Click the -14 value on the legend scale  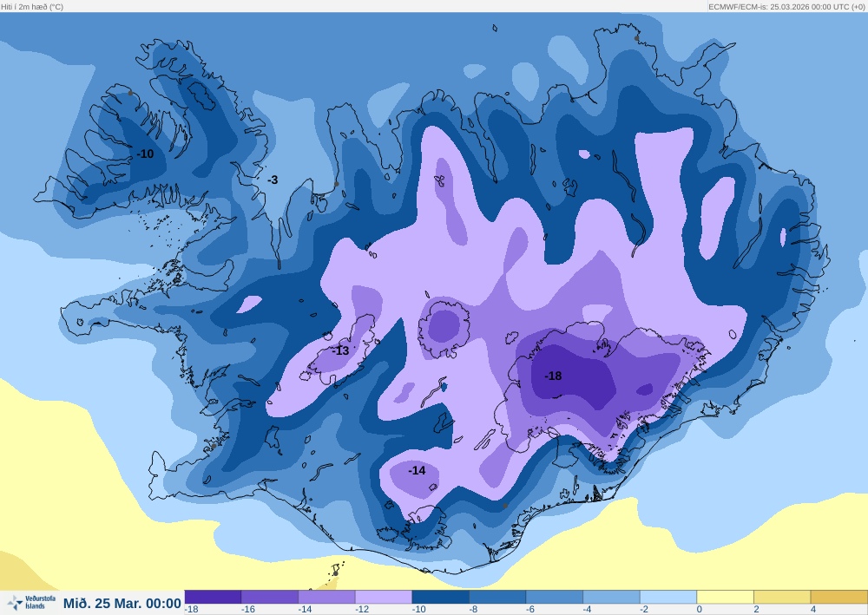[x=305, y=610]
